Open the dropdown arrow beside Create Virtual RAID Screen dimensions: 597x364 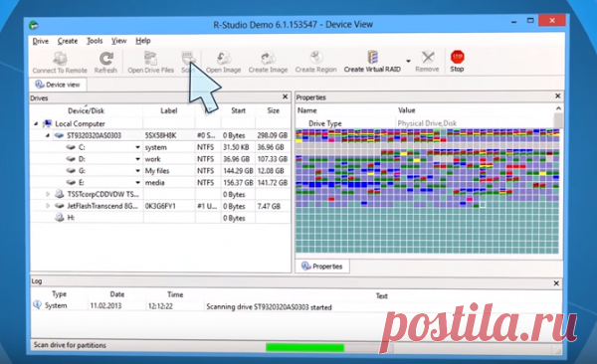pyautogui.click(x=408, y=61)
